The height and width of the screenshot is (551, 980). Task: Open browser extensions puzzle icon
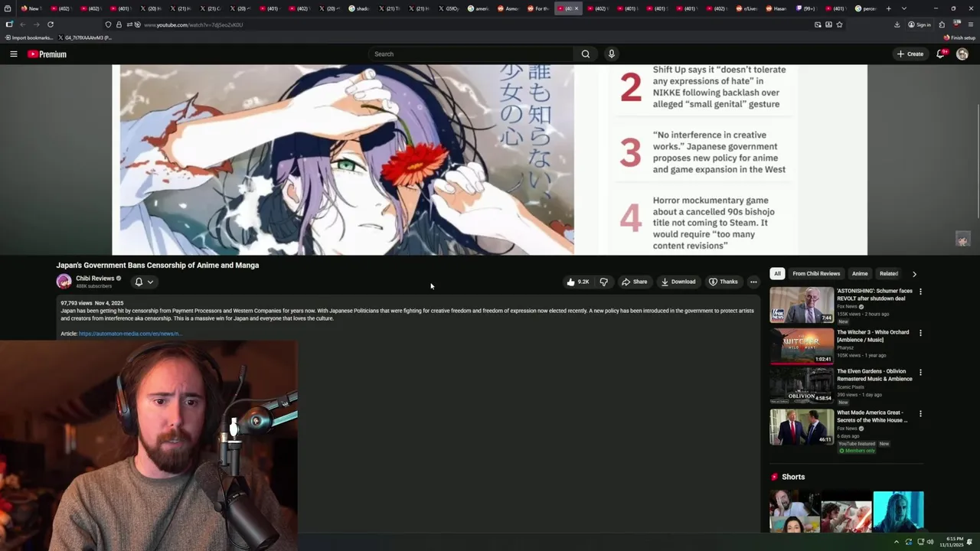pyautogui.click(x=942, y=24)
